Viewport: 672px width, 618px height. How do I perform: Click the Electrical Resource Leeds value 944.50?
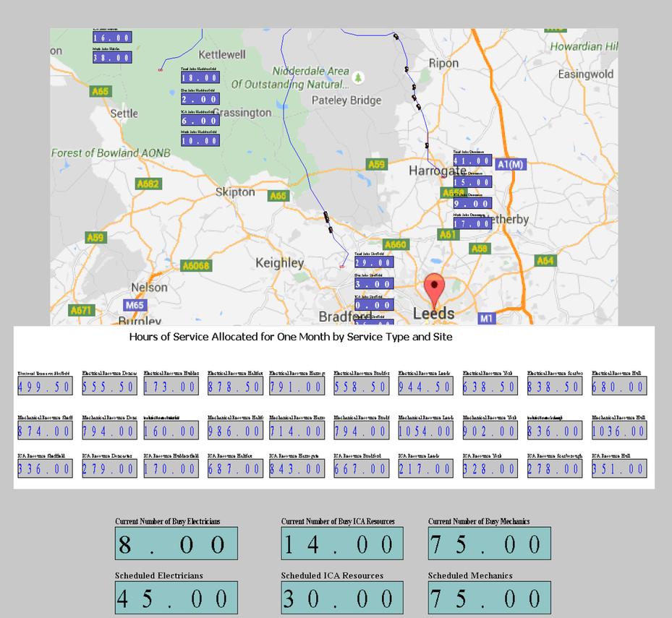coord(425,386)
